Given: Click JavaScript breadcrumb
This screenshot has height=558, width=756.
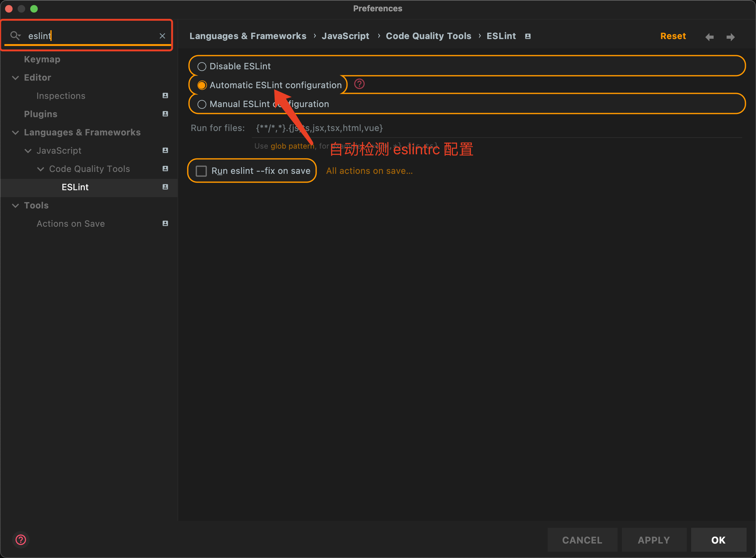Looking at the screenshot, I should coord(345,36).
